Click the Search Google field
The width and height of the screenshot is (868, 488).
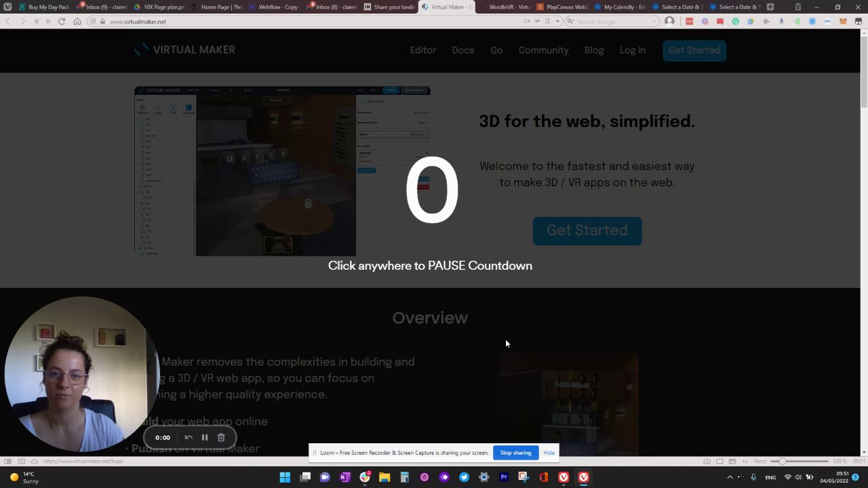pos(614,22)
